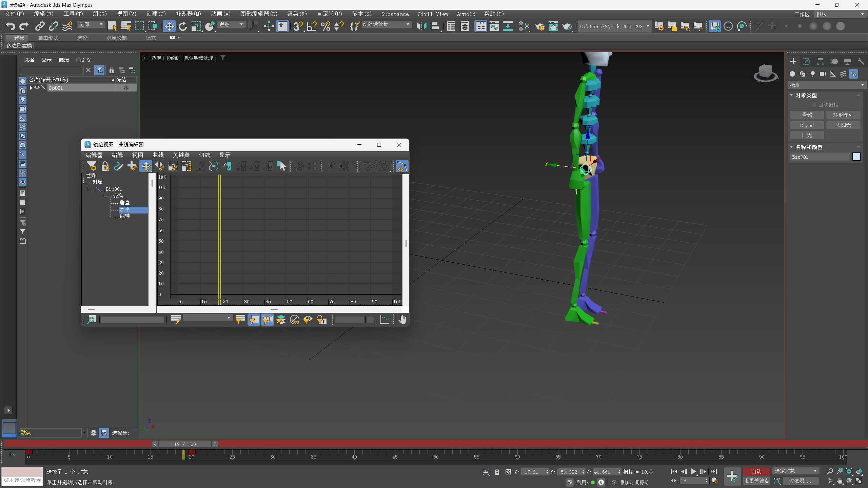Open the Align tool

click(x=435, y=26)
